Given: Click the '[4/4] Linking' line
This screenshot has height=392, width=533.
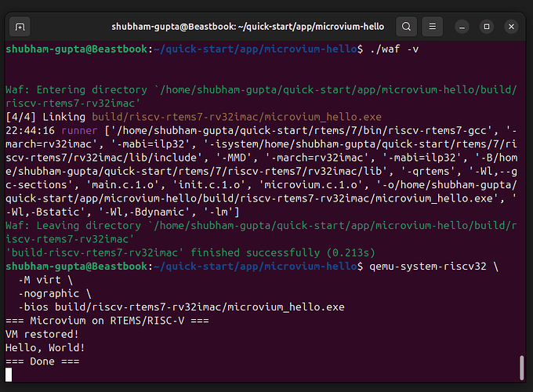Looking at the screenshot, I should [x=194, y=117].
